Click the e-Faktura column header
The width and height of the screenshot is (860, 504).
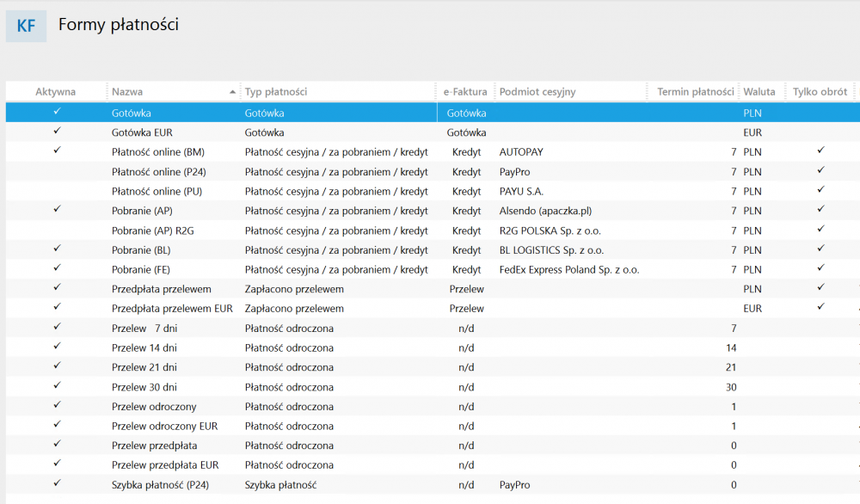[465, 91]
